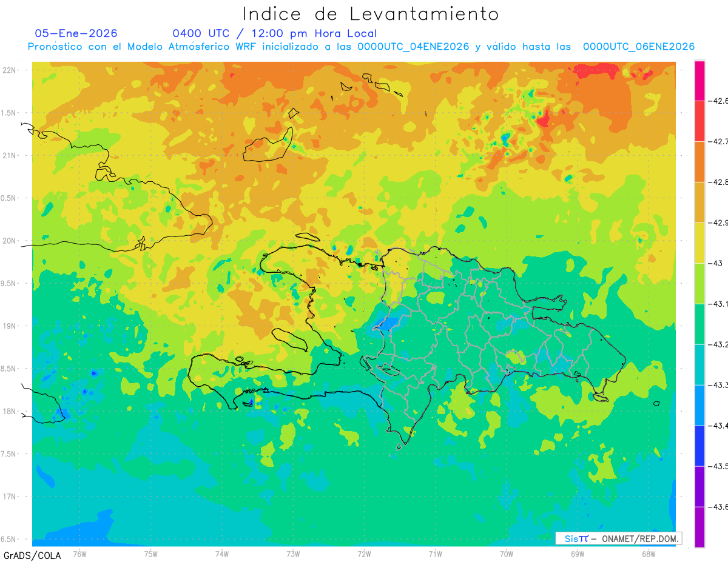Click the colorbar value '-42.7'
The image size is (728, 562).
pos(718,141)
